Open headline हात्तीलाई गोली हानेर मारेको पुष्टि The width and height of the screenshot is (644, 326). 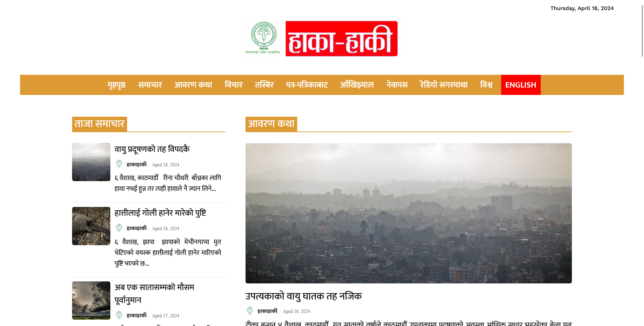click(160, 213)
